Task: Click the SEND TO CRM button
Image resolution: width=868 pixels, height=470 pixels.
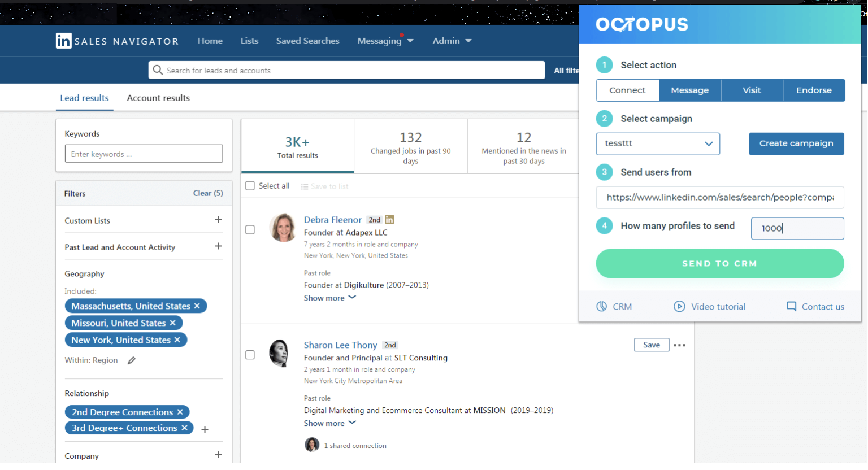Action: coord(720,264)
